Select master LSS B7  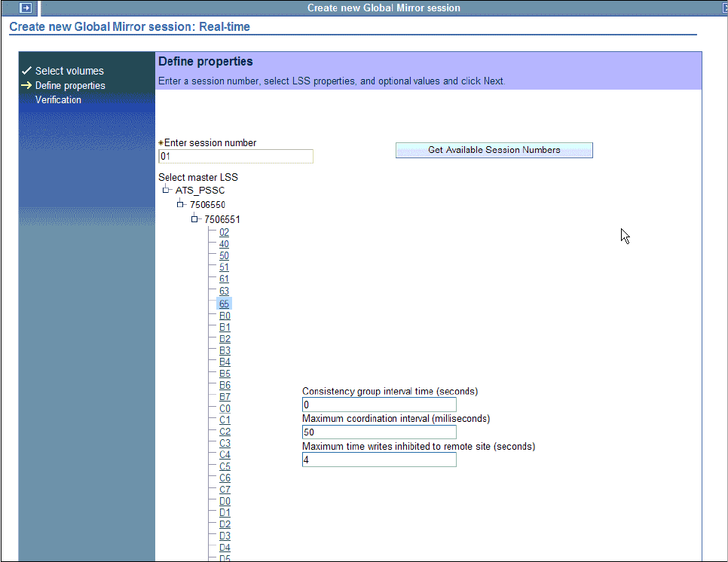tap(225, 397)
